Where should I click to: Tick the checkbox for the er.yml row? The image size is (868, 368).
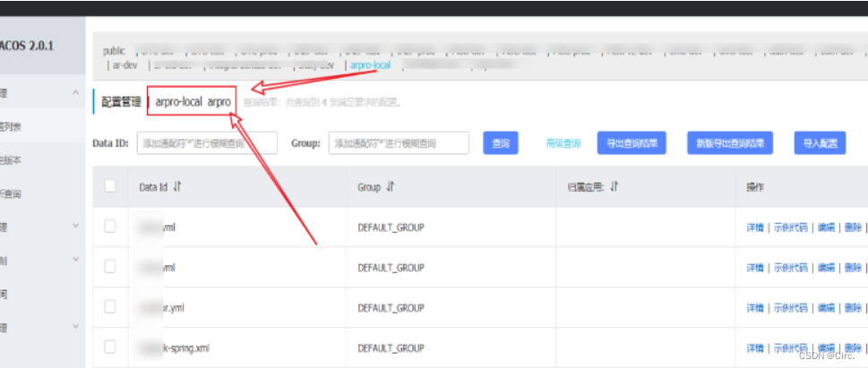110,307
